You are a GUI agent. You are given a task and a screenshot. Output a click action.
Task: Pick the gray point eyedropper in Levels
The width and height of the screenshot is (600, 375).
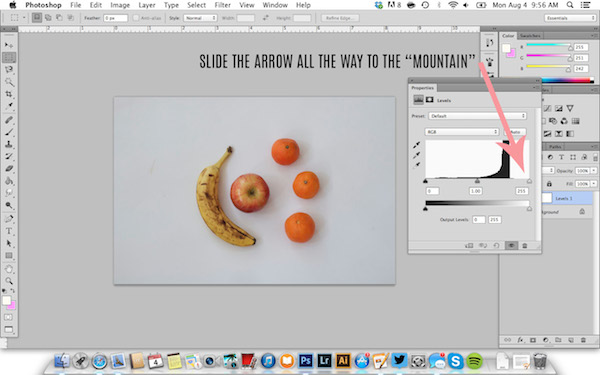tap(416, 155)
